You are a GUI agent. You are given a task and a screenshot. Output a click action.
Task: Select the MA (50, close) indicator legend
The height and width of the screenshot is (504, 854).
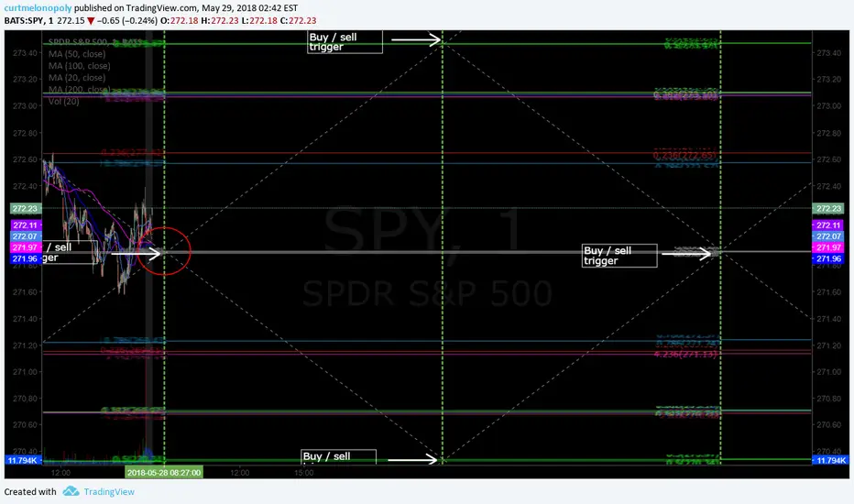click(77, 54)
